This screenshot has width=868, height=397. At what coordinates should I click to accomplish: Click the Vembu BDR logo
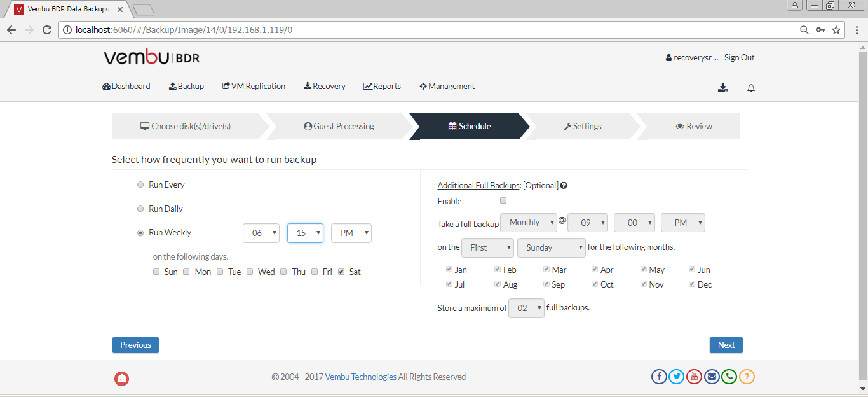pos(152,57)
